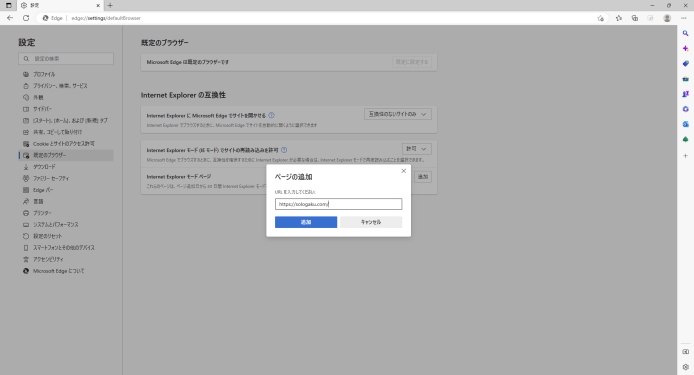Click the Edge sidebar Discover sparkle icon

686,48
